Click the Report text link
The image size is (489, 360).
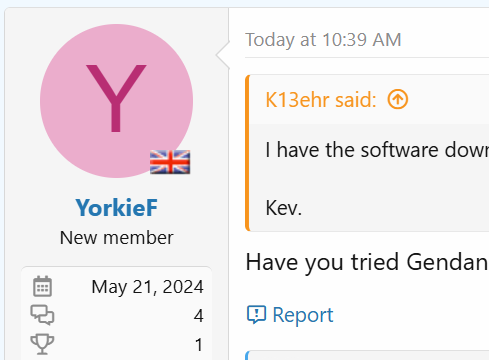click(303, 315)
